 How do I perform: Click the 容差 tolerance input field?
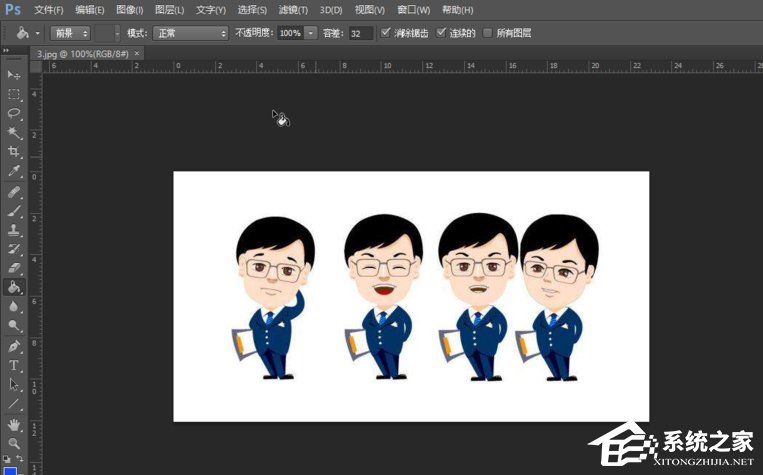[x=360, y=33]
